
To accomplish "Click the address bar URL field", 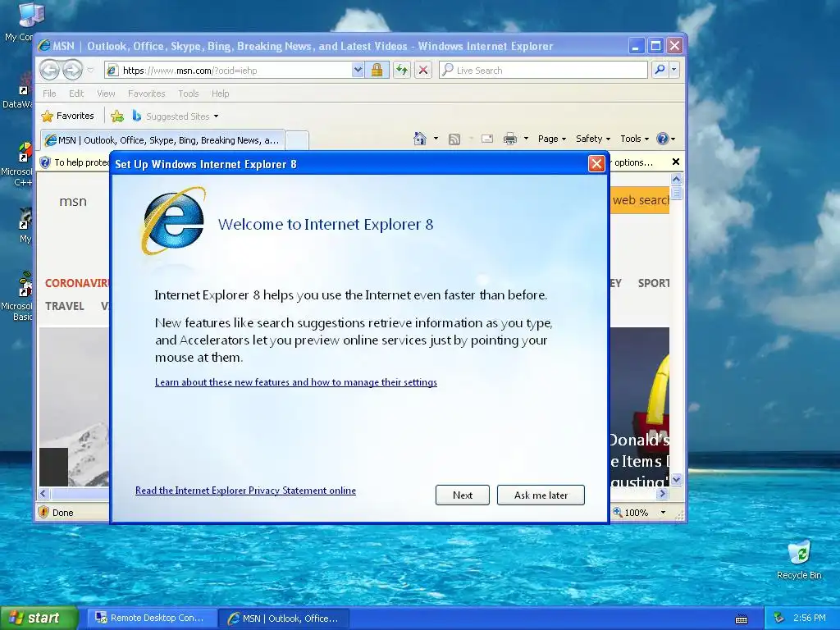I will [x=235, y=71].
